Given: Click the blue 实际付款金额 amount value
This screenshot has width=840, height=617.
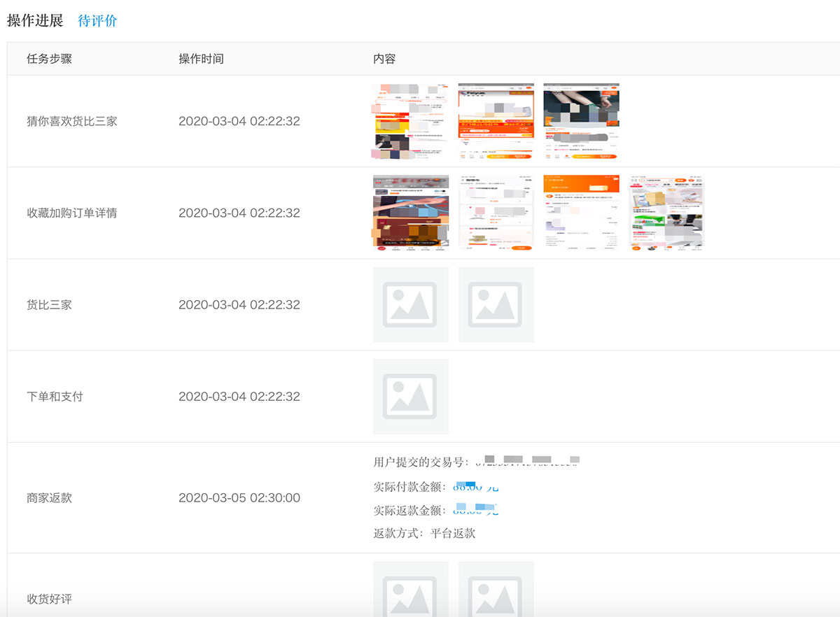Looking at the screenshot, I should pos(475,486).
